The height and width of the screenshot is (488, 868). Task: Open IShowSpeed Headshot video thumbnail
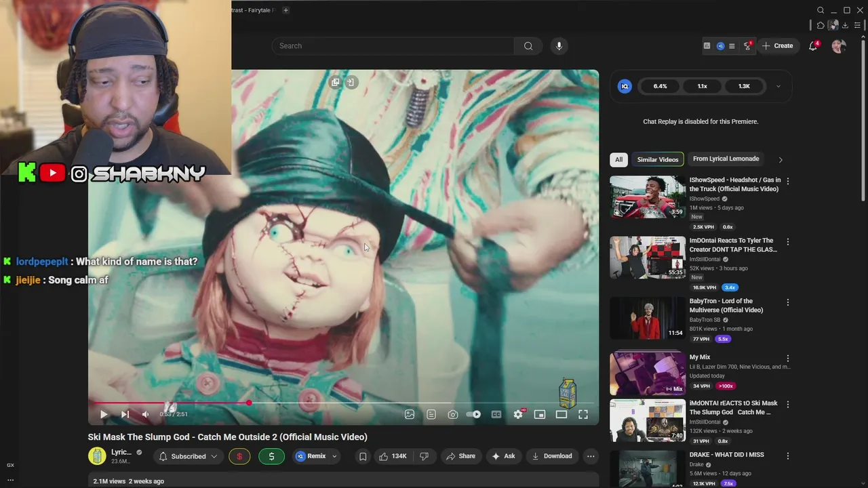click(x=648, y=197)
